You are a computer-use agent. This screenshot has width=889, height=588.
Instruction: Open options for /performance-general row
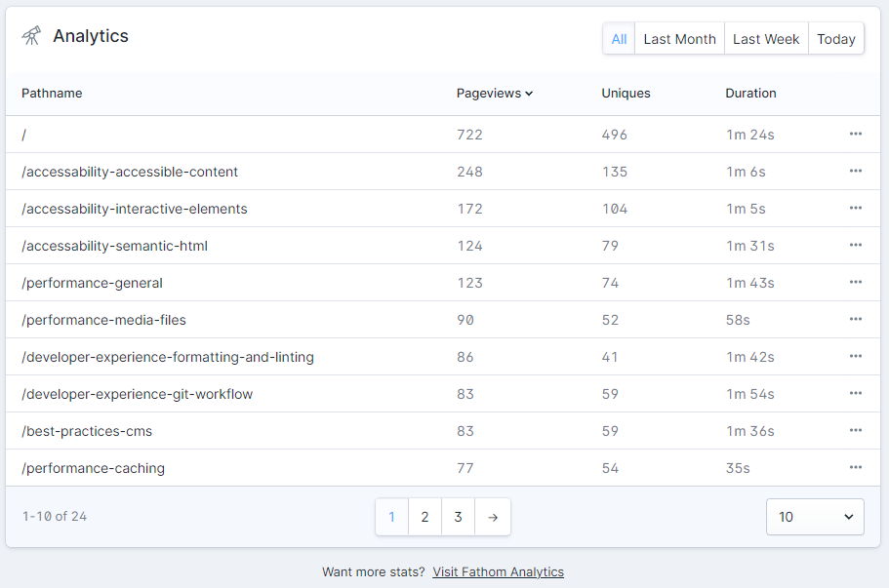pos(856,282)
